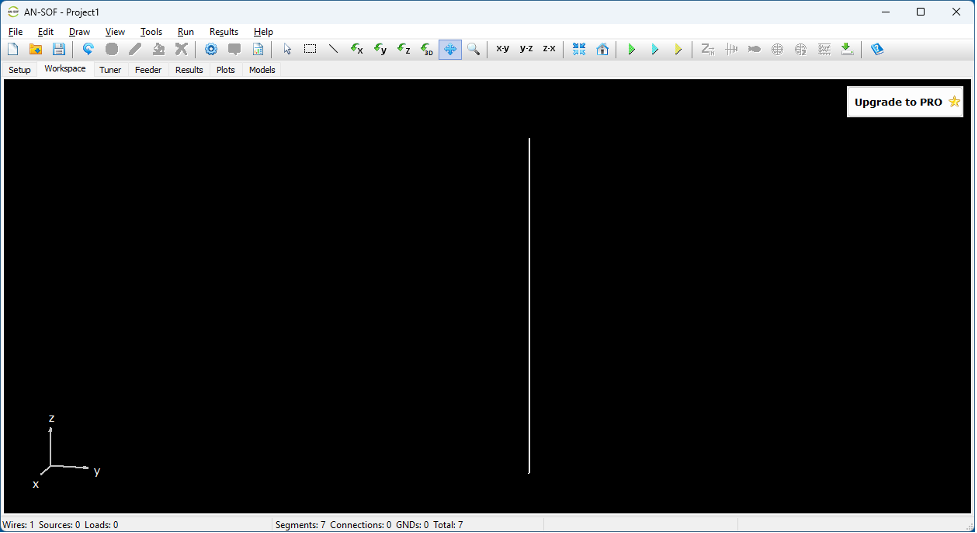Screen dimensions: 977x533
Task: Click the green download export icon
Action: click(x=847, y=49)
